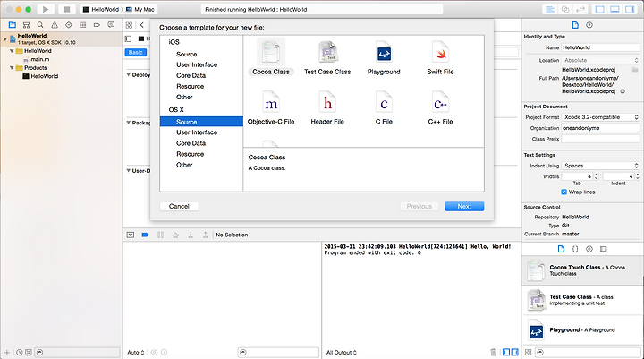Image resolution: width=644 pixels, height=359 pixels.
Task: Open the Report navigator
Action: (x=111, y=25)
